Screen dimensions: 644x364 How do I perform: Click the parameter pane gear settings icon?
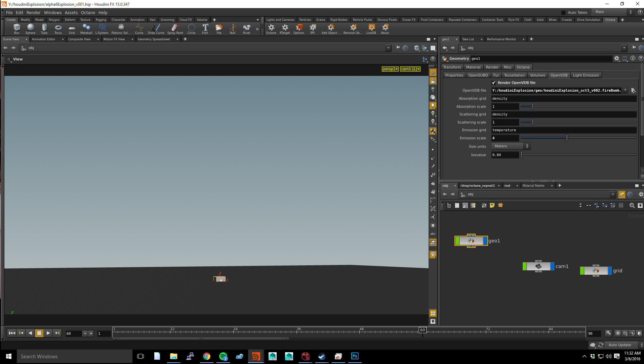pyautogui.click(x=617, y=58)
